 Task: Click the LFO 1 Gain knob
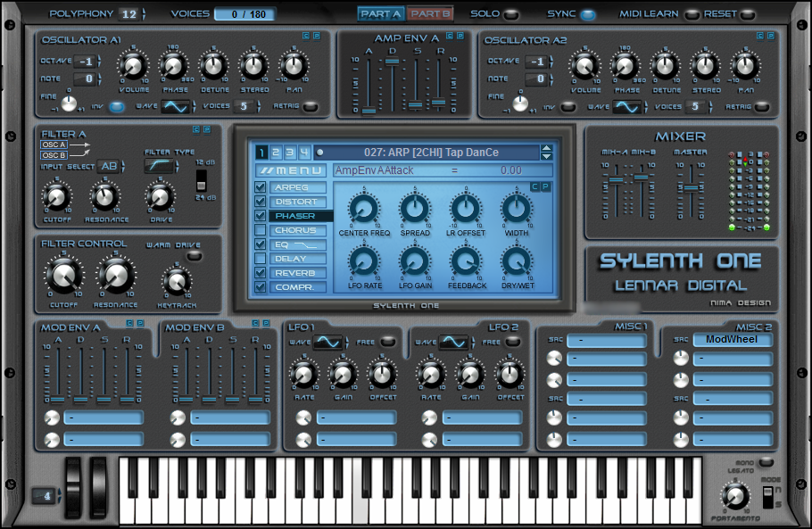343,374
